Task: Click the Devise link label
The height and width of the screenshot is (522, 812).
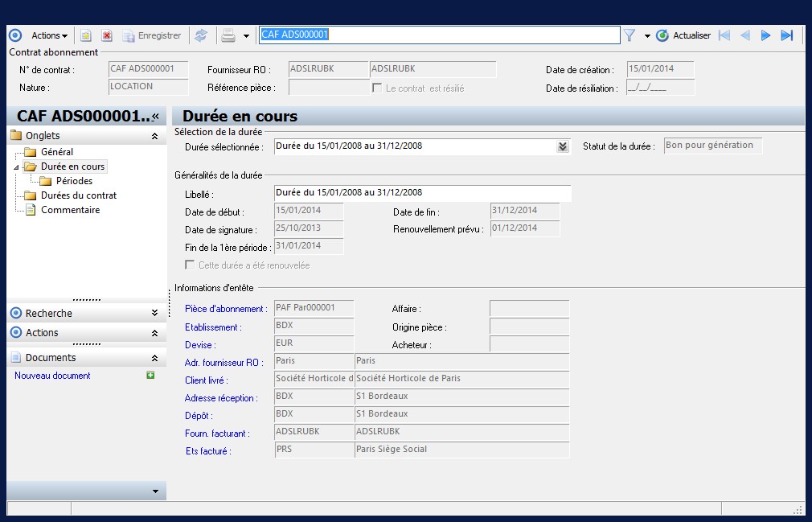Action: (200, 345)
